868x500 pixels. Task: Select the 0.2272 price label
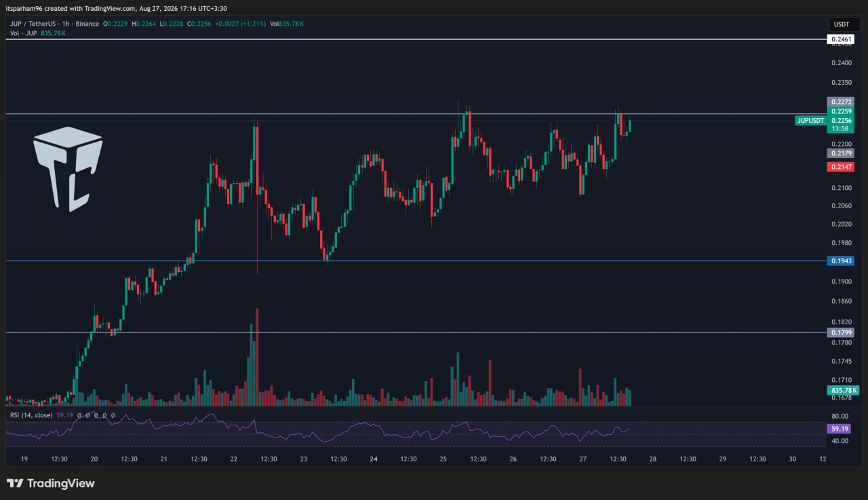click(x=840, y=102)
